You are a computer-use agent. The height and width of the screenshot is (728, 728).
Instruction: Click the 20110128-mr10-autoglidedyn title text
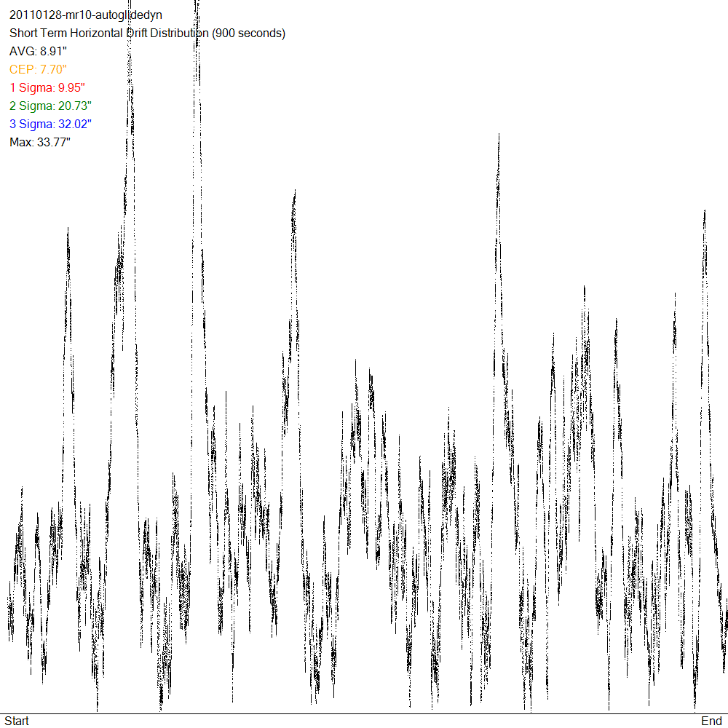[85, 15]
